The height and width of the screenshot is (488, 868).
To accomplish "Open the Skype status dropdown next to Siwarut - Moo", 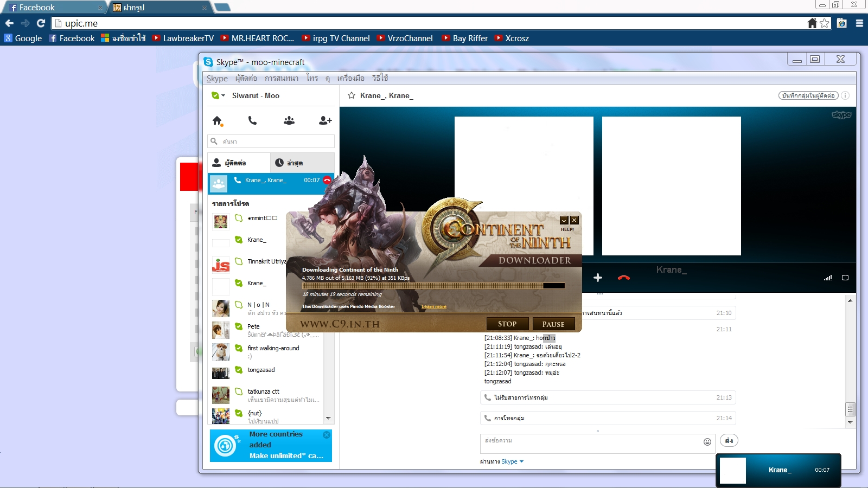I will pyautogui.click(x=218, y=95).
